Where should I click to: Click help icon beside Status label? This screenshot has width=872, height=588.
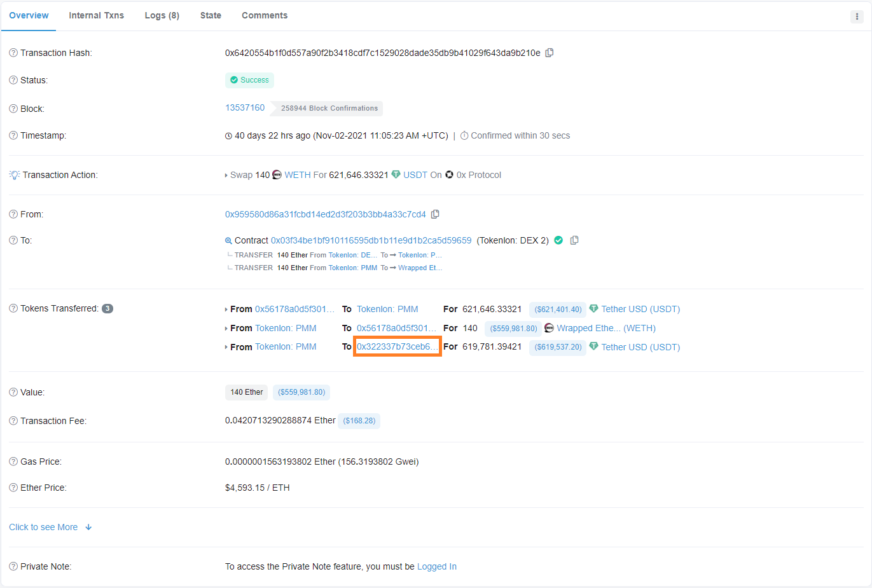(x=13, y=80)
